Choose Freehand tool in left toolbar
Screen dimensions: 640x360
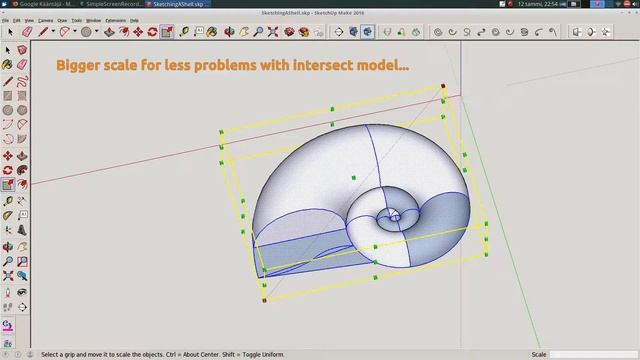22,81
